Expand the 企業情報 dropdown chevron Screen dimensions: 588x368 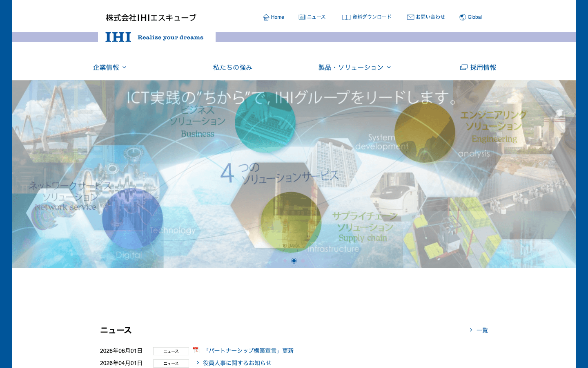pos(125,67)
